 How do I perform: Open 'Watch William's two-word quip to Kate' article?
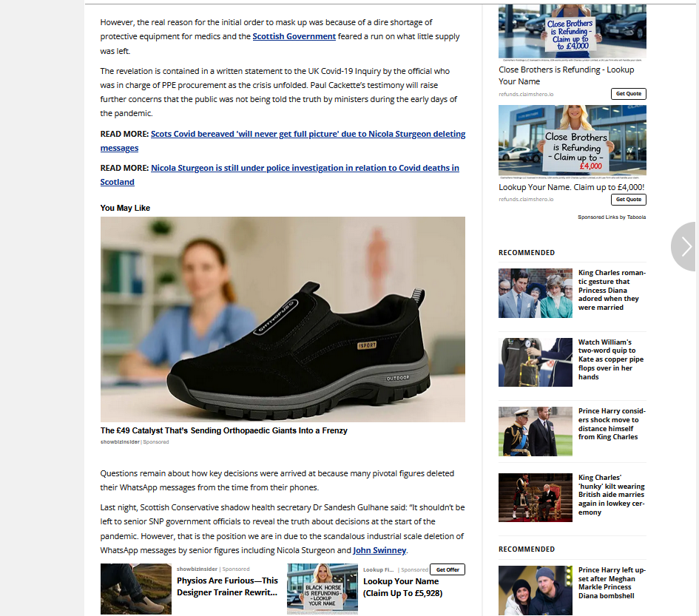(611, 359)
